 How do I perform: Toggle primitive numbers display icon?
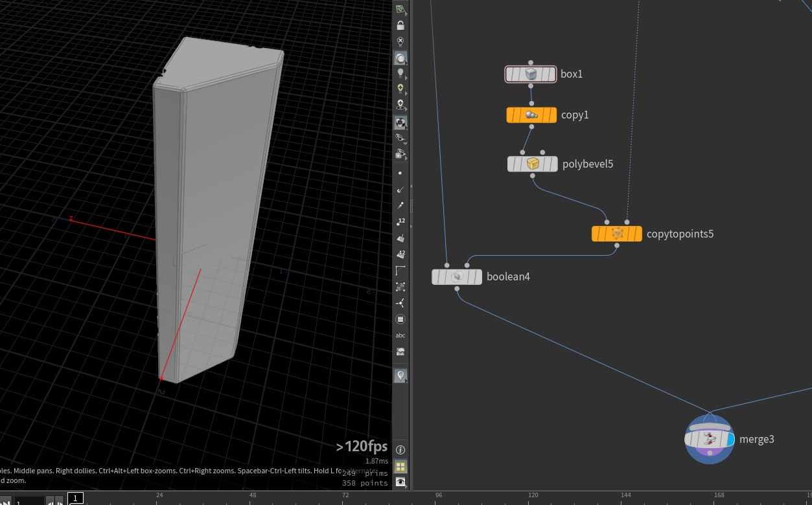400,254
